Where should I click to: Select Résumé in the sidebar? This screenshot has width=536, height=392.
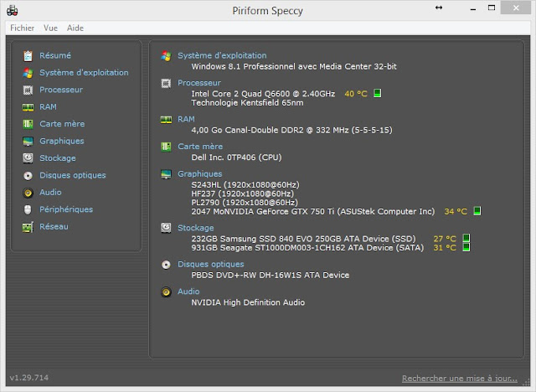55,55
